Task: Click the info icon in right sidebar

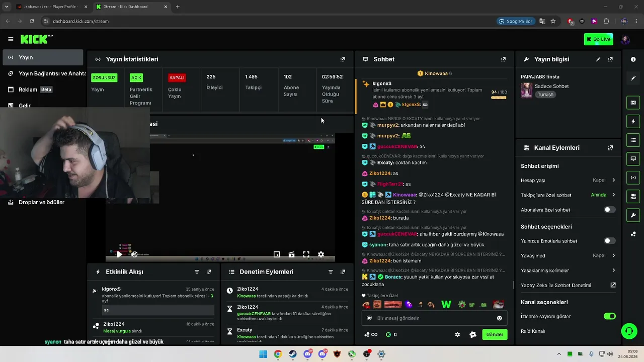Action: tap(633, 59)
